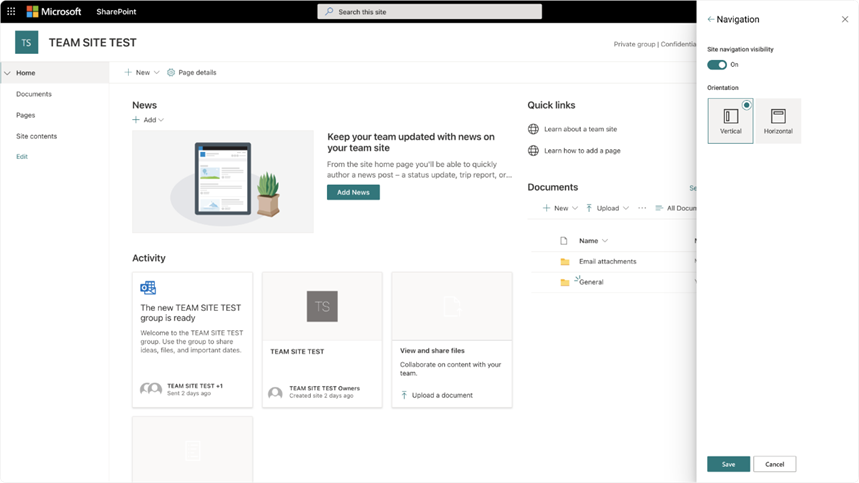The width and height of the screenshot is (859, 483).
Task: Click the avatars next to TEAM SITE TEST +1
Action: tap(151, 389)
